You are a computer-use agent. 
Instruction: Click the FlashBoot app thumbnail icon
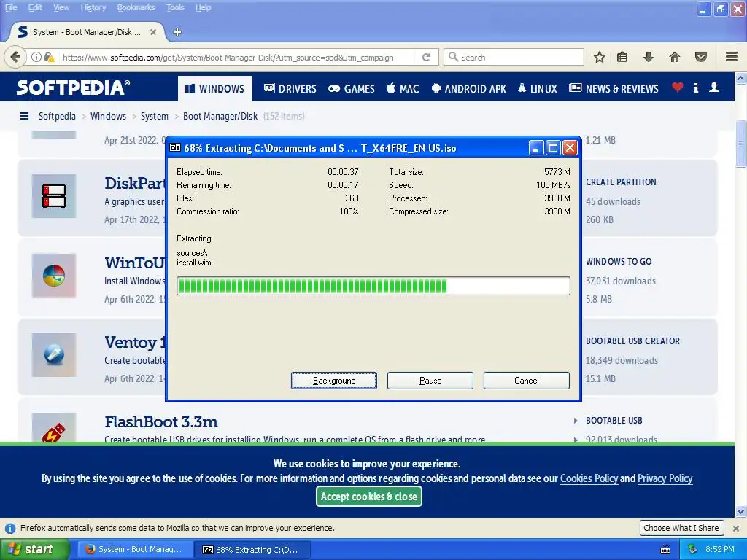click(x=54, y=427)
